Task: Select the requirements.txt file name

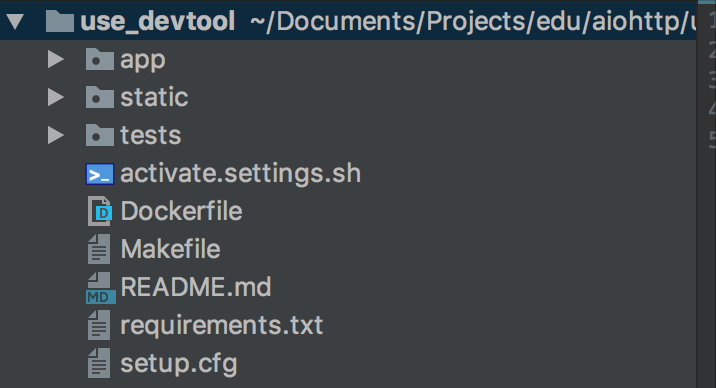Action: click(222, 325)
